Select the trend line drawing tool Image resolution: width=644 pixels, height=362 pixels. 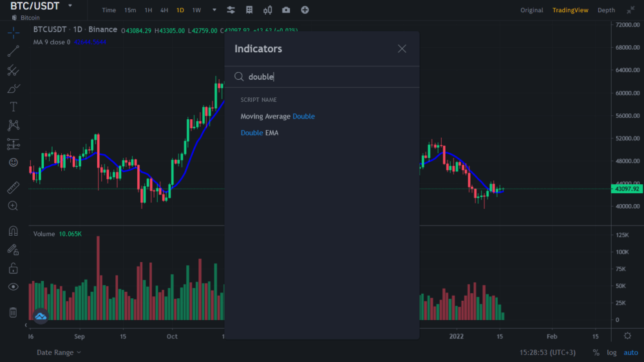[x=13, y=52]
